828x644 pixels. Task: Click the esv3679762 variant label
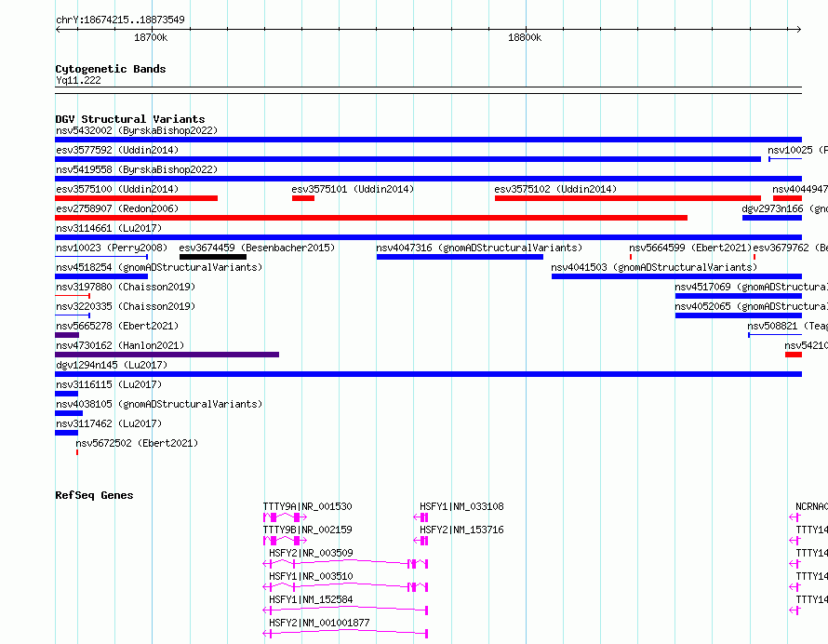click(x=790, y=248)
